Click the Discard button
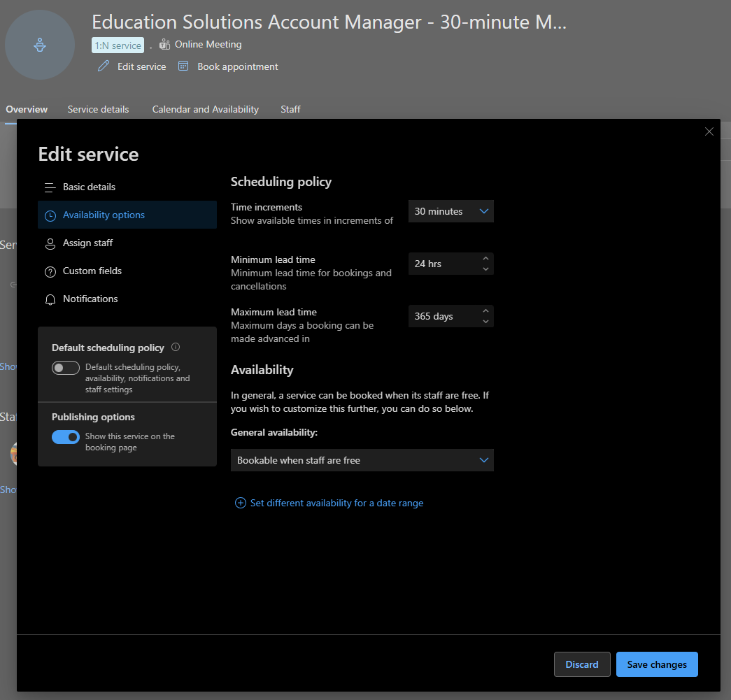Image resolution: width=731 pixels, height=700 pixels. click(x=582, y=664)
